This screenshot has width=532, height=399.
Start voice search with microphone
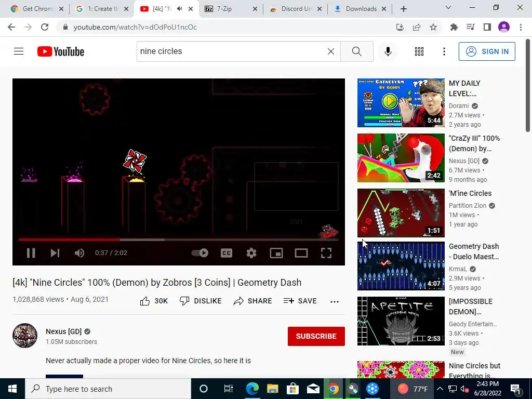click(x=388, y=51)
